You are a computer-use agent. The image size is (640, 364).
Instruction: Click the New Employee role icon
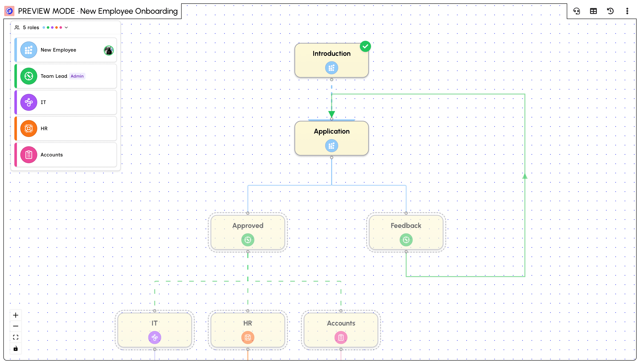click(29, 50)
